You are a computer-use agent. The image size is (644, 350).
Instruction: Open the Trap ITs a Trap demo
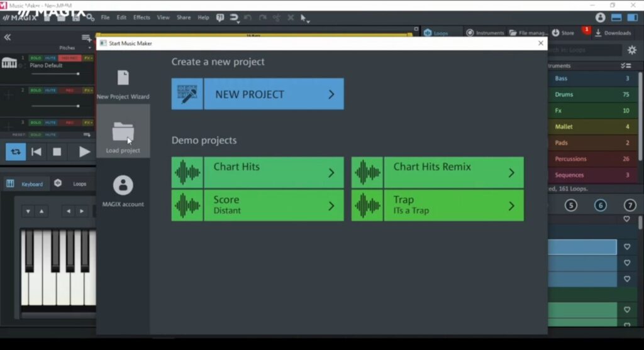tap(438, 205)
